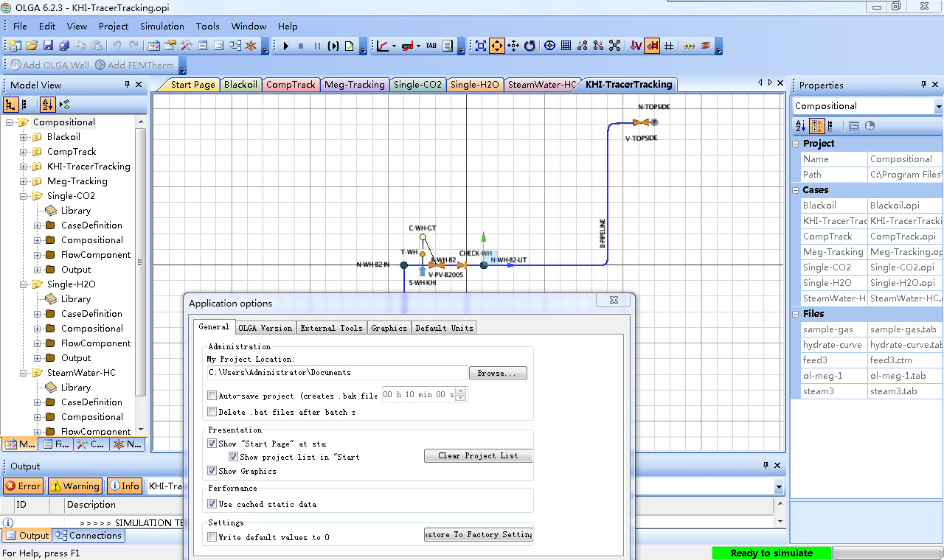Enable Auto-save project checkbox

pyautogui.click(x=212, y=396)
